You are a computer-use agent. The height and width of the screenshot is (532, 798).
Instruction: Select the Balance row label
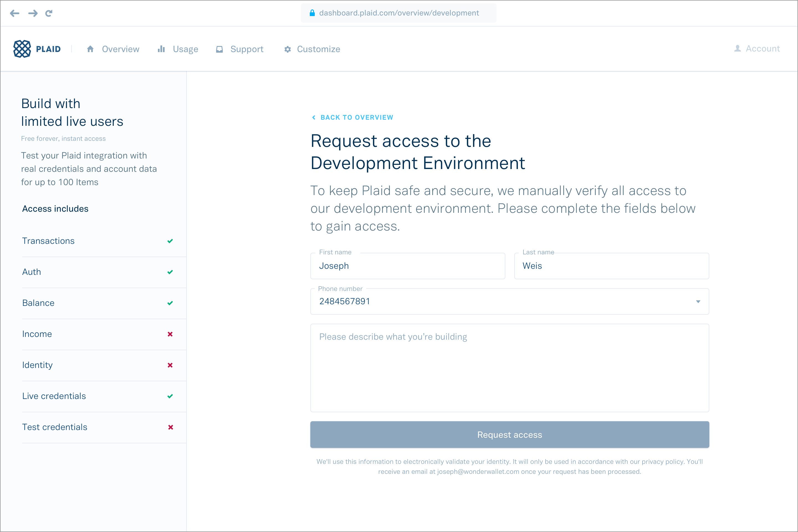(38, 303)
